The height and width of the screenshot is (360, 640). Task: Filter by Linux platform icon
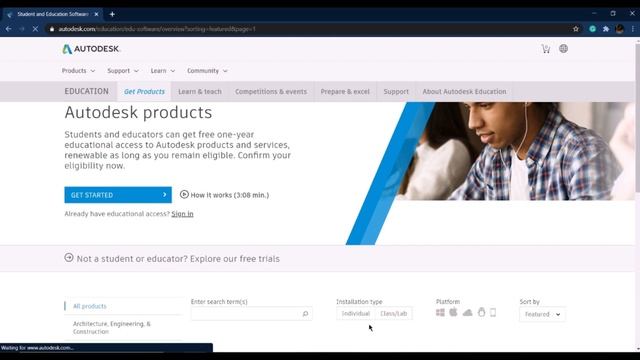click(482, 312)
